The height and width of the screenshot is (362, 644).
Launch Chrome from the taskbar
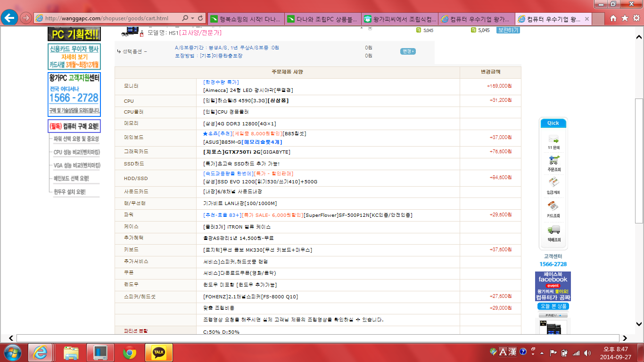[x=130, y=352]
